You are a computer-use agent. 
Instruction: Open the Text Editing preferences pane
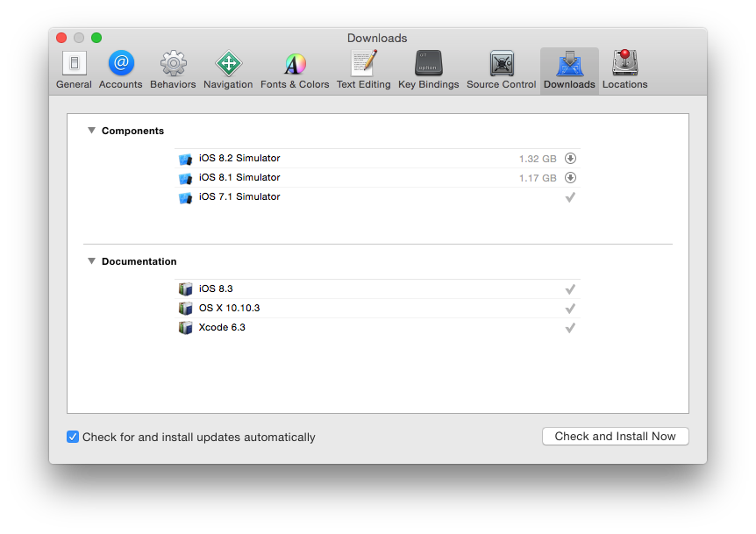(364, 69)
